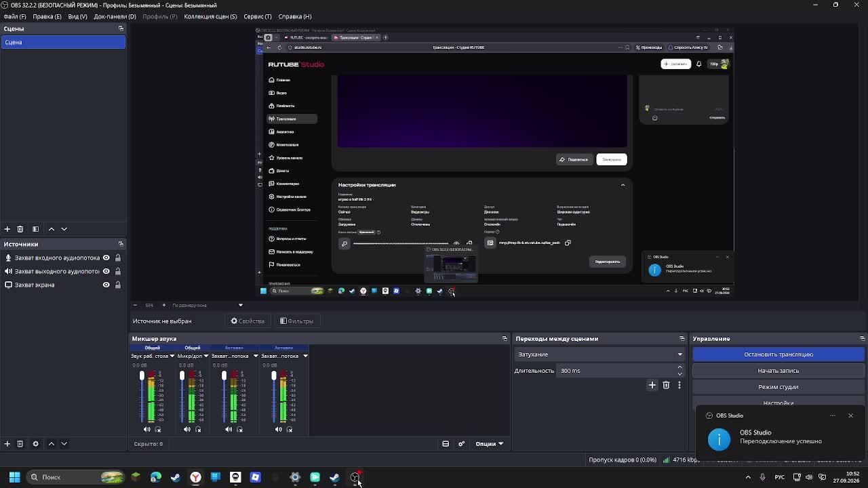Viewport: 868px width, 488px height.
Task: Open the Затухание transition dropdown
Action: [600, 354]
